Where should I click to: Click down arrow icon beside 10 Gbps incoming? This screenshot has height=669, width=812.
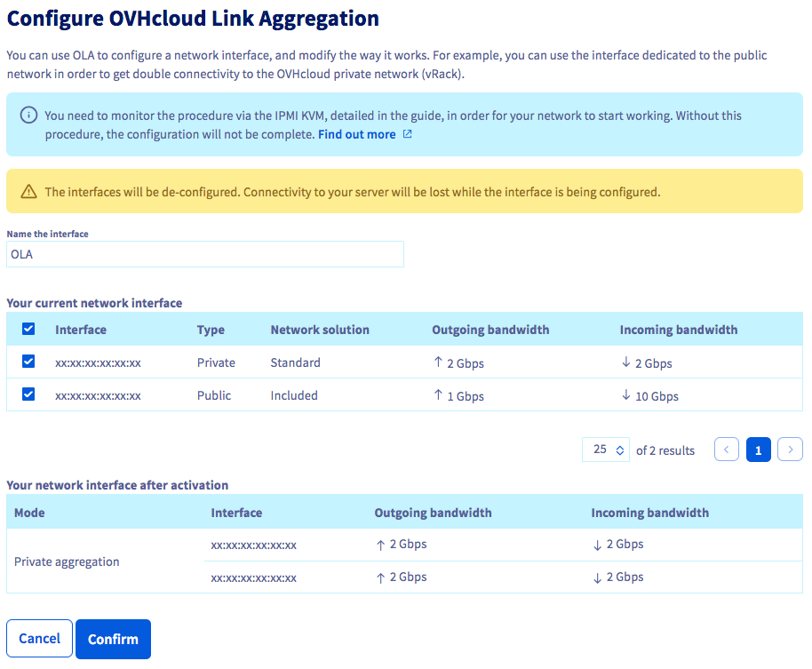(x=626, y=395)
